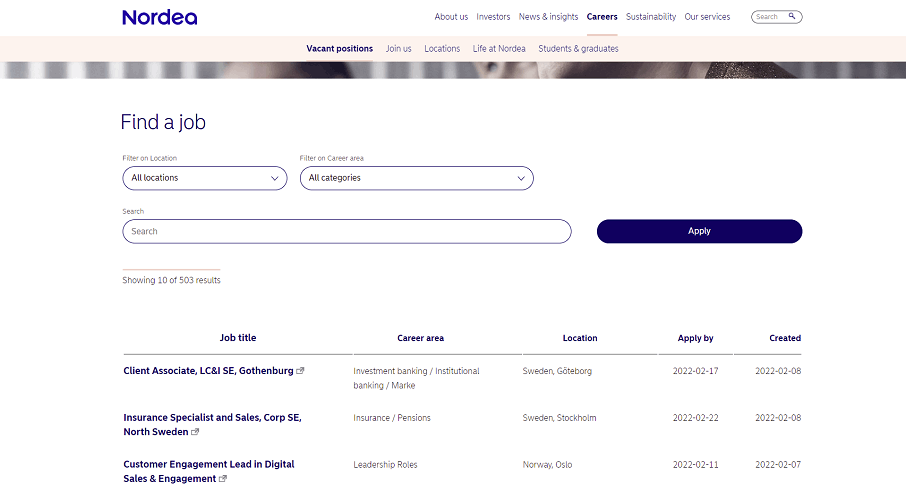Open Investors menu item
The height and width of the screenshot is (500, 906).
(x=493, y=17)
